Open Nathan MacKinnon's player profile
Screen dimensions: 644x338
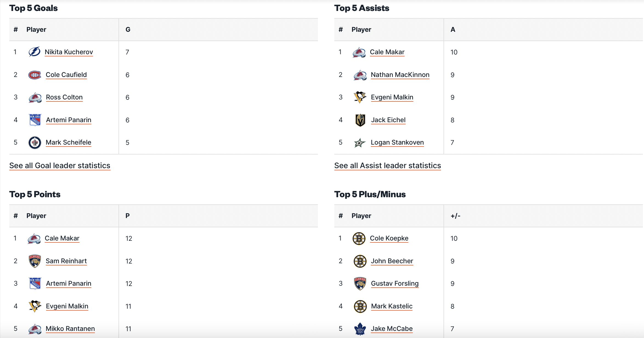[x=400, y=75]
